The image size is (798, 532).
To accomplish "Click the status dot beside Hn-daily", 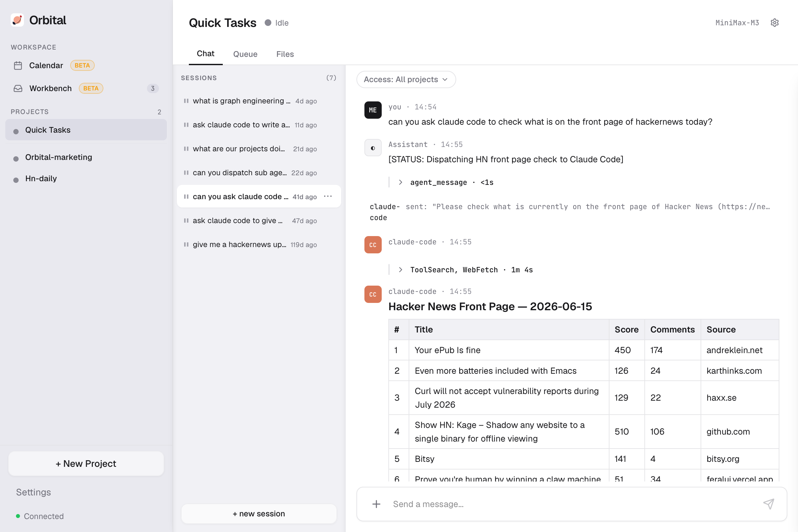I will point(16,180).
